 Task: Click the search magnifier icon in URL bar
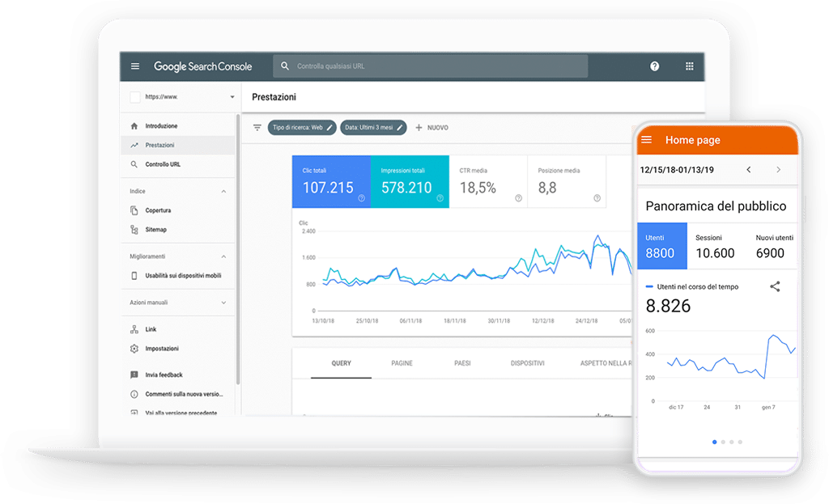285,66
